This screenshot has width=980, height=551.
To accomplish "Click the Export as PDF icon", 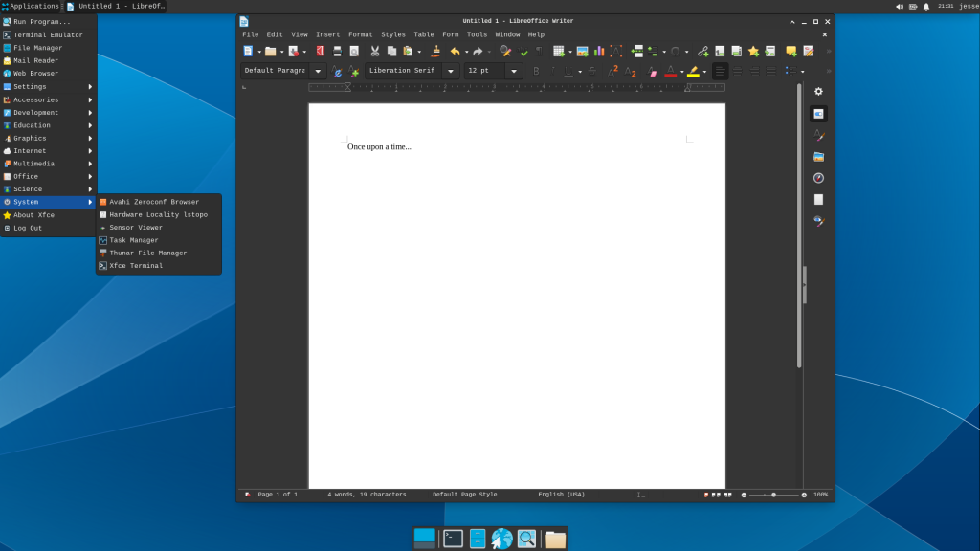I will point(321,52).
